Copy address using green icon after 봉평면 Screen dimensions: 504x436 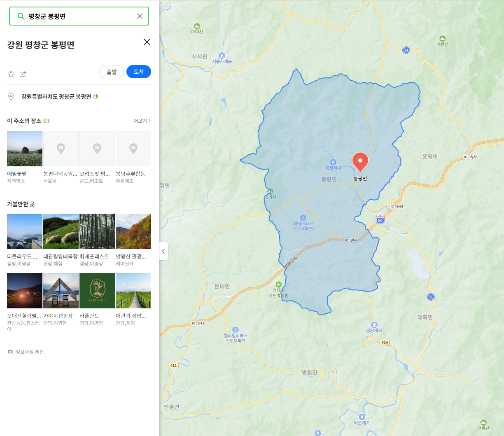[96, 97]
